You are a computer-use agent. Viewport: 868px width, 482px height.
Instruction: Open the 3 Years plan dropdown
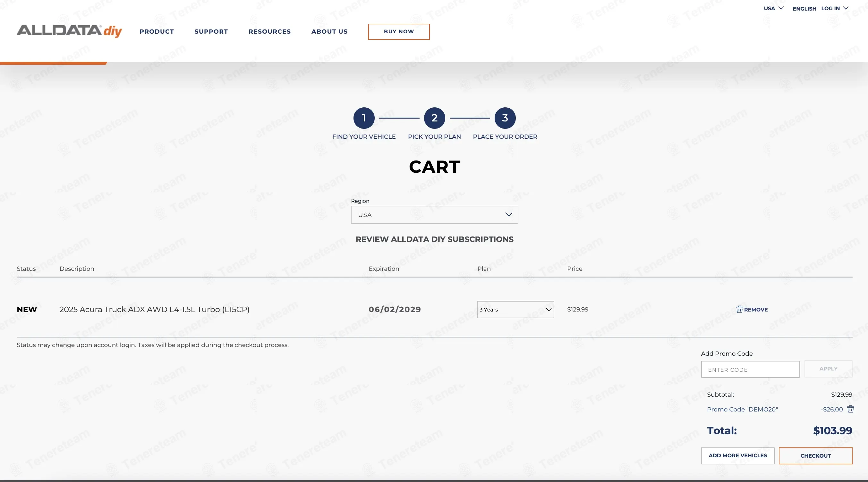(x=515, y=309)
